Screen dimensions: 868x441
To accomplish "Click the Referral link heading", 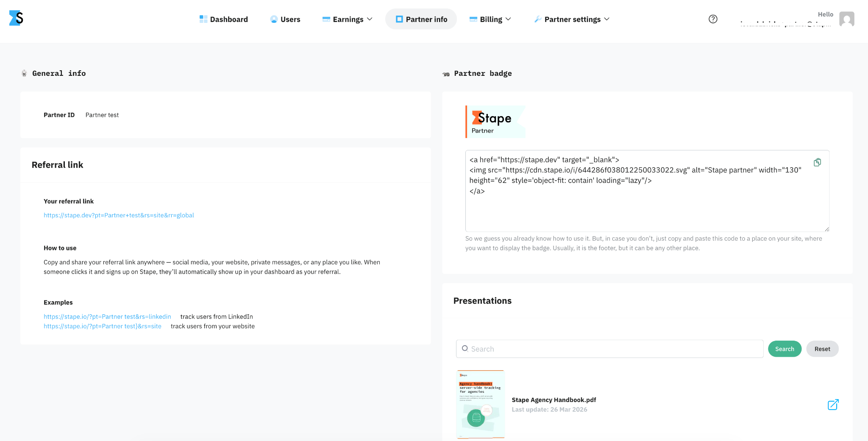I will point(58,165).
